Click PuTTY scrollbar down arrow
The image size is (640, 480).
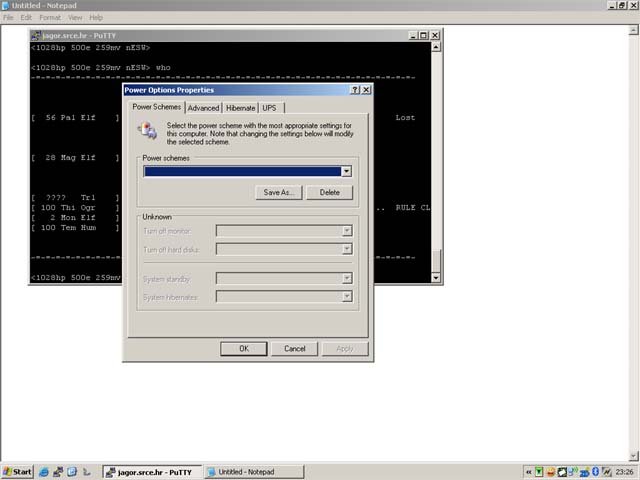pos(436,278)
